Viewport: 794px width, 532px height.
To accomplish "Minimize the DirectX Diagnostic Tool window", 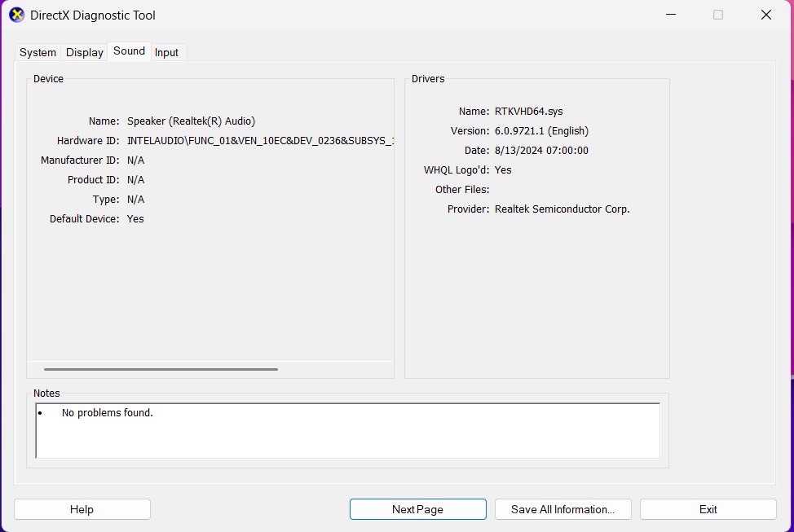I will point(670,15).
